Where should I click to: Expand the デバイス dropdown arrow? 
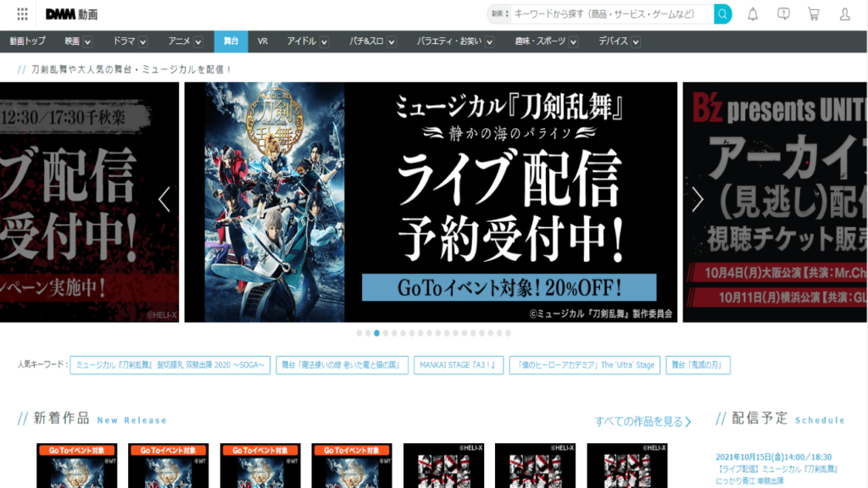(x=636, y=42)
